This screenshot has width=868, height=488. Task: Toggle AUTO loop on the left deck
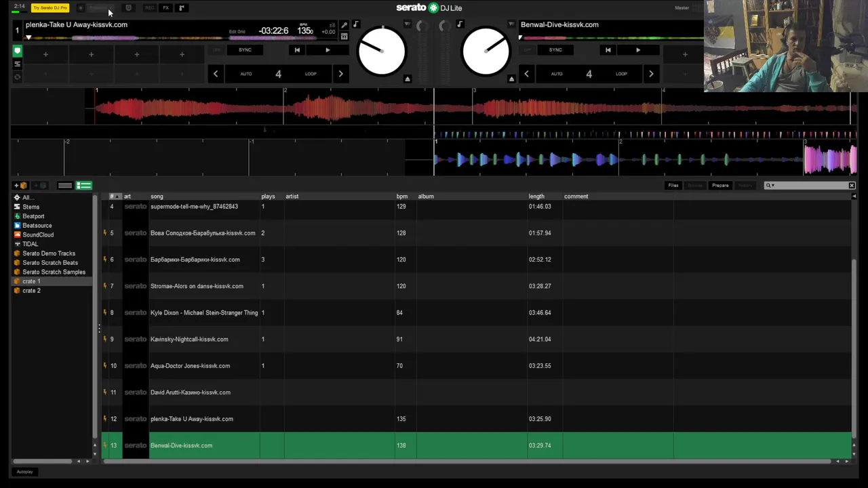point(246,74)
